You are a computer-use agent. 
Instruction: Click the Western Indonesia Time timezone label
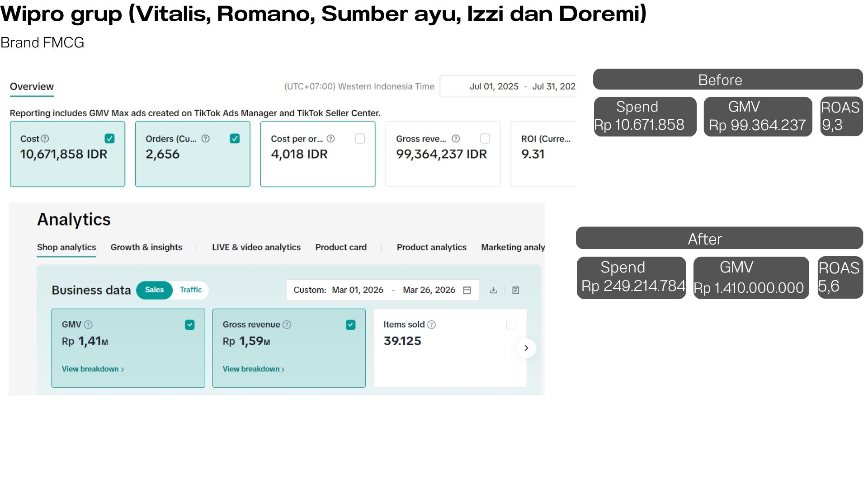coord(359,87)
